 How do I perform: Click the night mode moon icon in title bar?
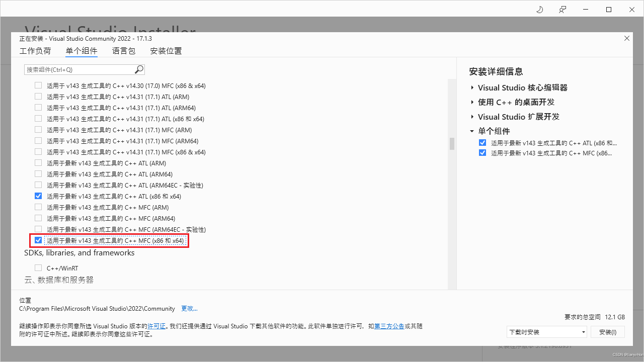[x=539, y=10]
